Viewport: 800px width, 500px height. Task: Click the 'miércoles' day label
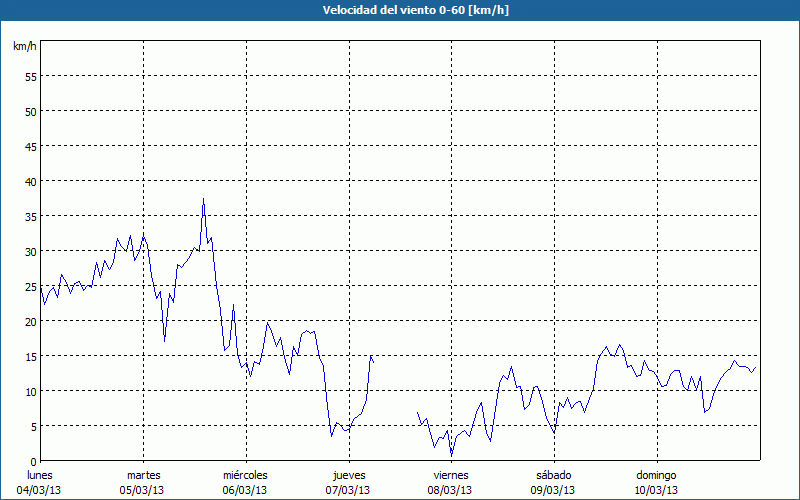pyautogui.click(x=245, y=475)
